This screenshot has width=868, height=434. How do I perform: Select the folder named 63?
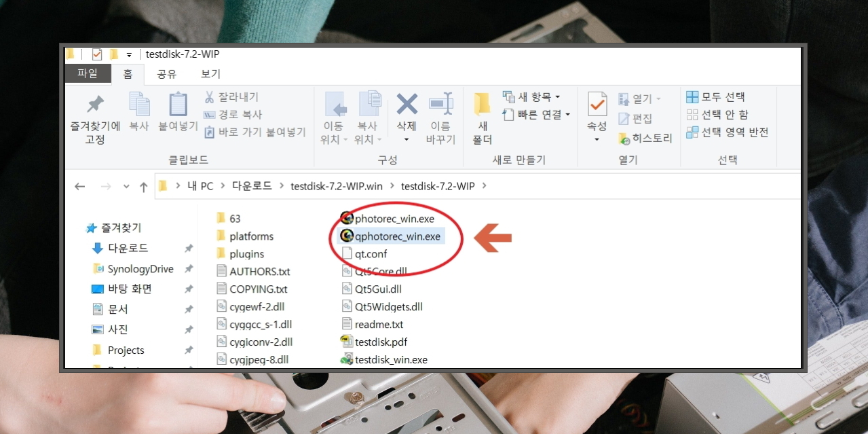[228, 219]
